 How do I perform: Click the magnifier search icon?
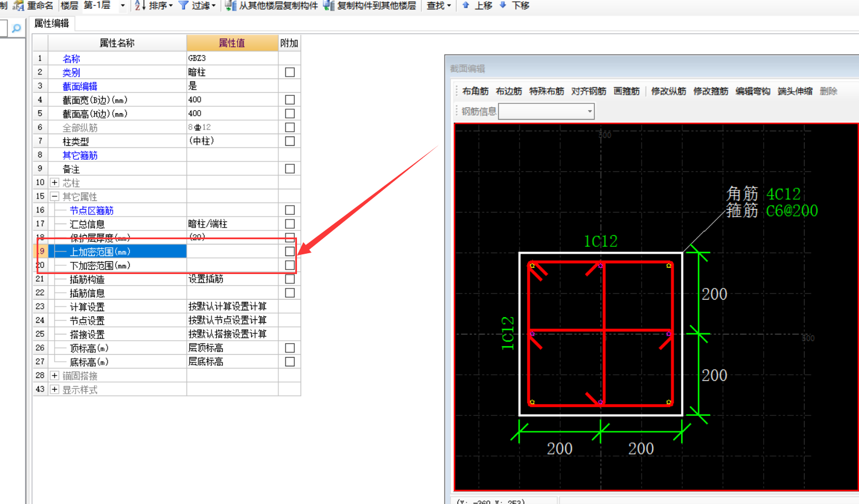pos(16,28)
